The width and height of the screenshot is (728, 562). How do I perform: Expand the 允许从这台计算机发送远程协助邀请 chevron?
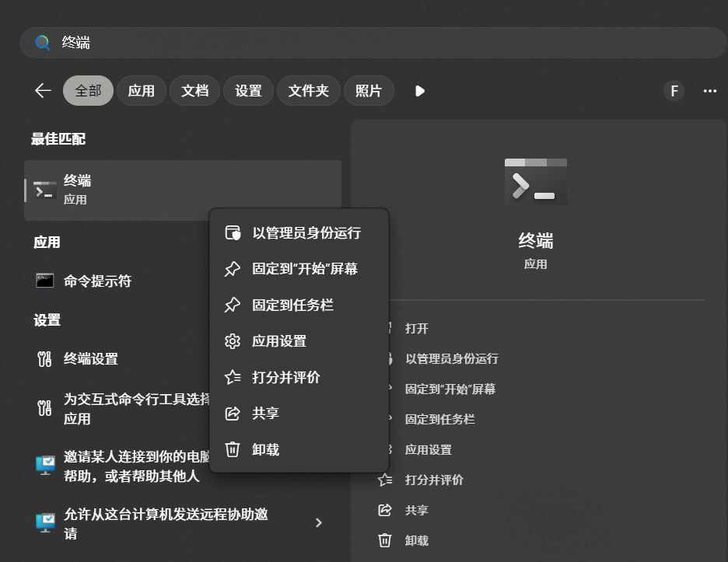coord(319,523)
